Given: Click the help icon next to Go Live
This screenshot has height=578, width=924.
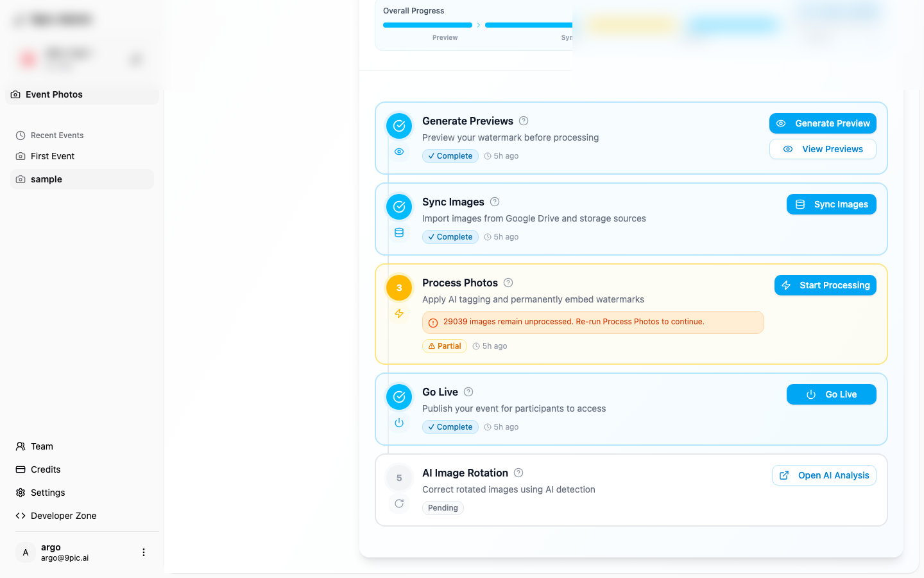Looking at the screenshot, I should [468, 392].
